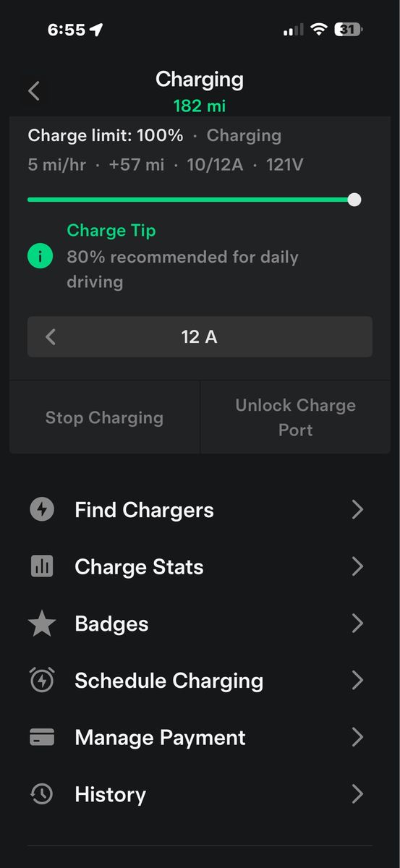
Task: Decrease amperage using the left chevron at 12 A
Action: pyautogui.click(x=51, y=336)
